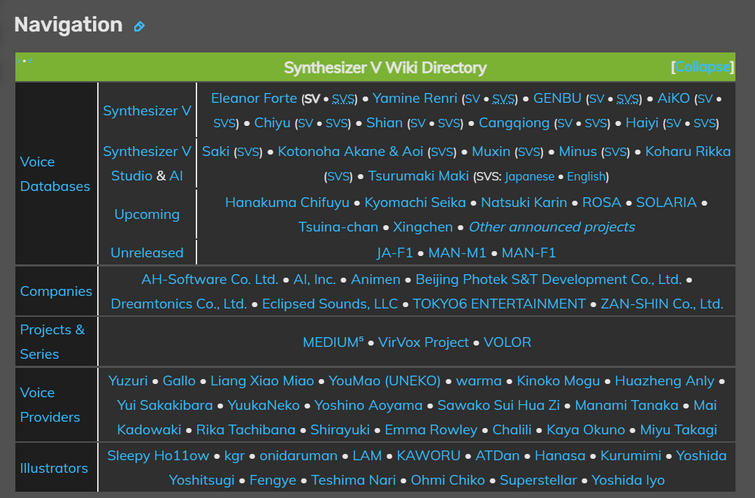Open the Synthesizer V row header link
This screenshot has height=498, width=755.
coord(147,111)
